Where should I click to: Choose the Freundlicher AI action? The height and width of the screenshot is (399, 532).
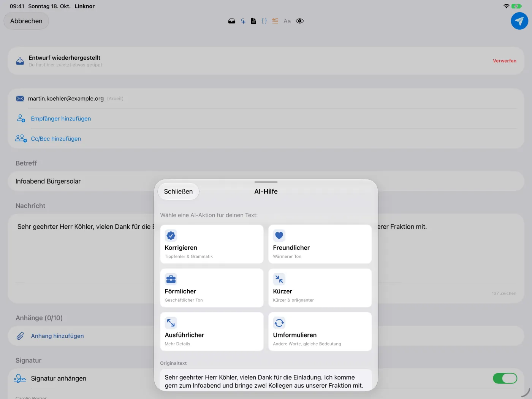click(320, 244)
